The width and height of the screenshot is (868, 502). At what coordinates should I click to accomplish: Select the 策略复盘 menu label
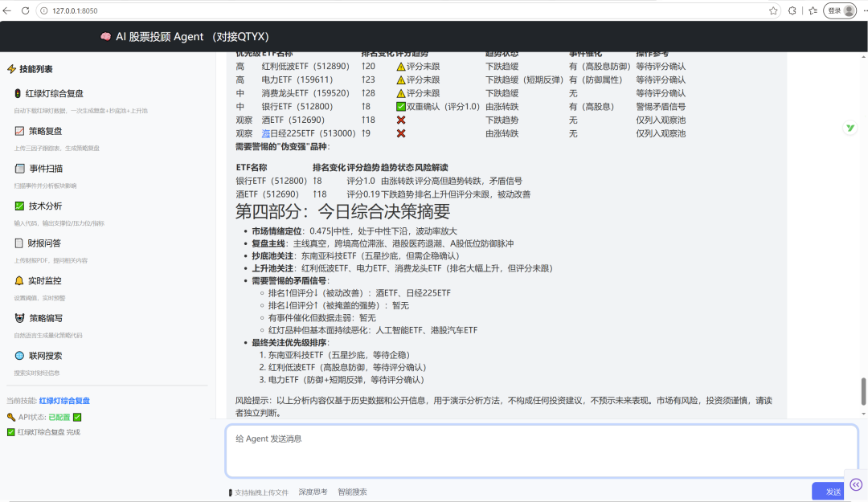[45, 131]
